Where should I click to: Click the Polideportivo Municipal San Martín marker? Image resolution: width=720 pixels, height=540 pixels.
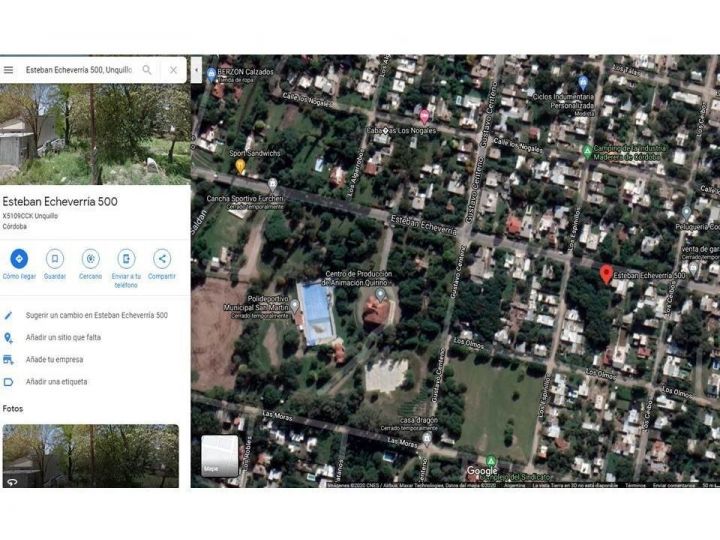[295, 305]
